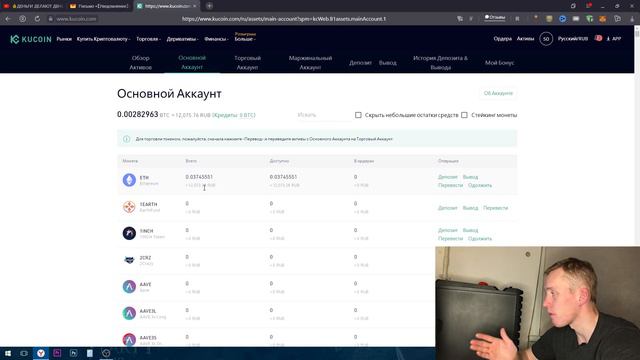640x360 pixels.
Task: Open История Депозита & Вывода tab
Action: pos(440,62)
